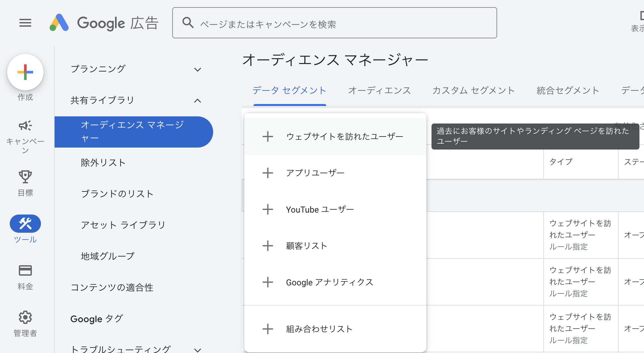Screen dimensions: 644x353
Task: Expand the プランニング section chevron
Action: pos(198,70)
